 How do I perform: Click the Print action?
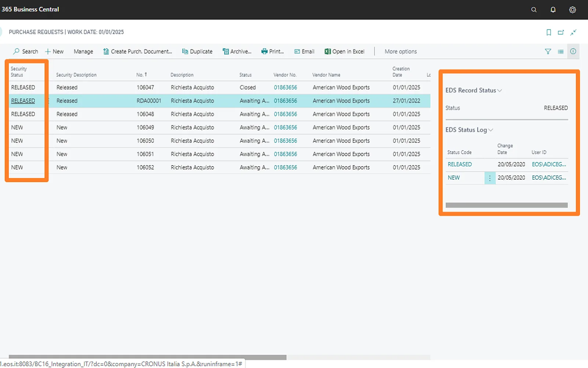pos(273,52)
